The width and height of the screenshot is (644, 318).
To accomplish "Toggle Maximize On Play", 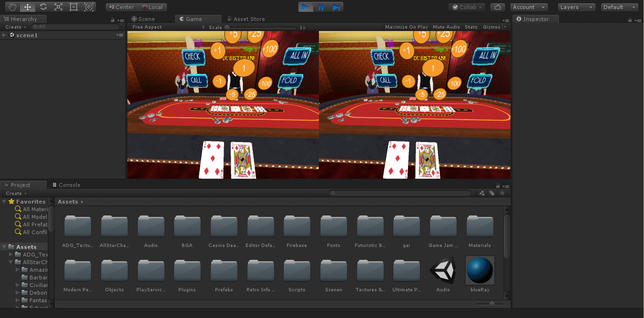I will point(407,27).
